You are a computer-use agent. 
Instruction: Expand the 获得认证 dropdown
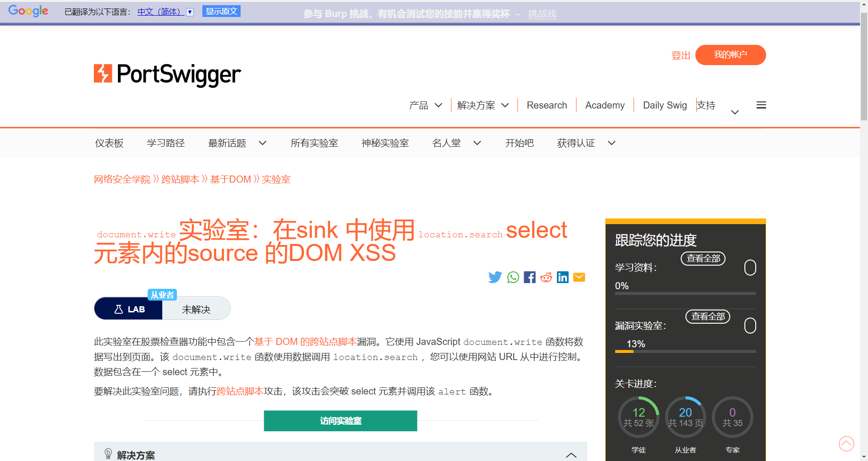[612, 143]
